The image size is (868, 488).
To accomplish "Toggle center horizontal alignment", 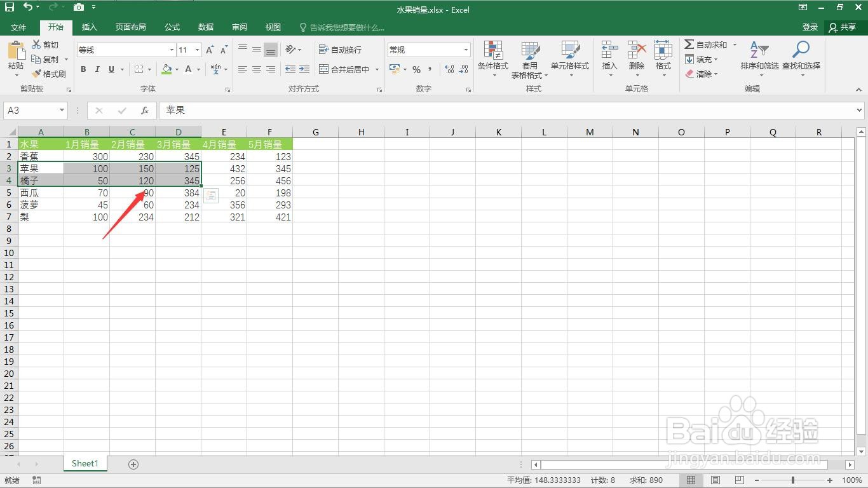I will pos(257,69).
